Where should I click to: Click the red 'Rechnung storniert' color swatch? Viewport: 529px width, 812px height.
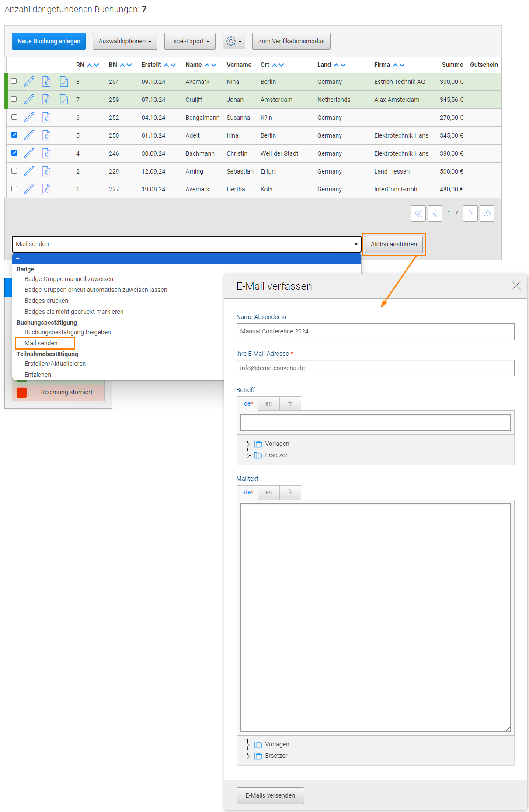[x=22, y=392]
